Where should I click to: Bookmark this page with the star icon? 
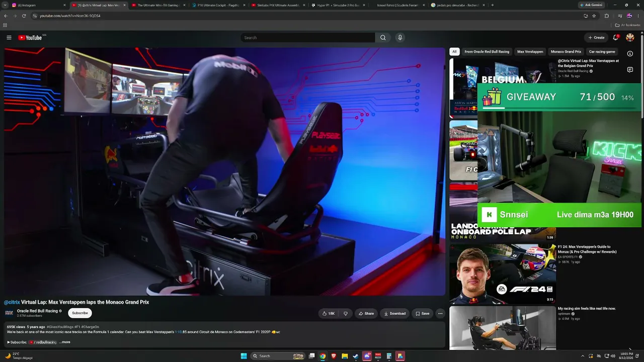pyautogui.click(x=594, y=16)
